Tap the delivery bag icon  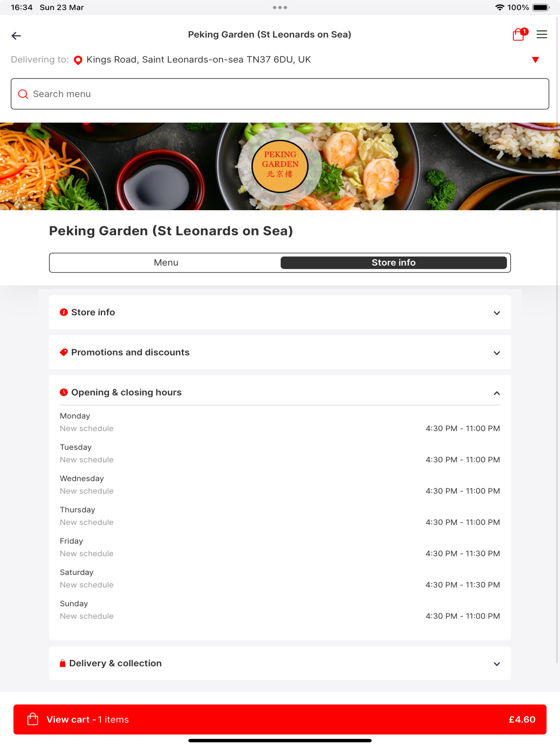tap(63, 663)
